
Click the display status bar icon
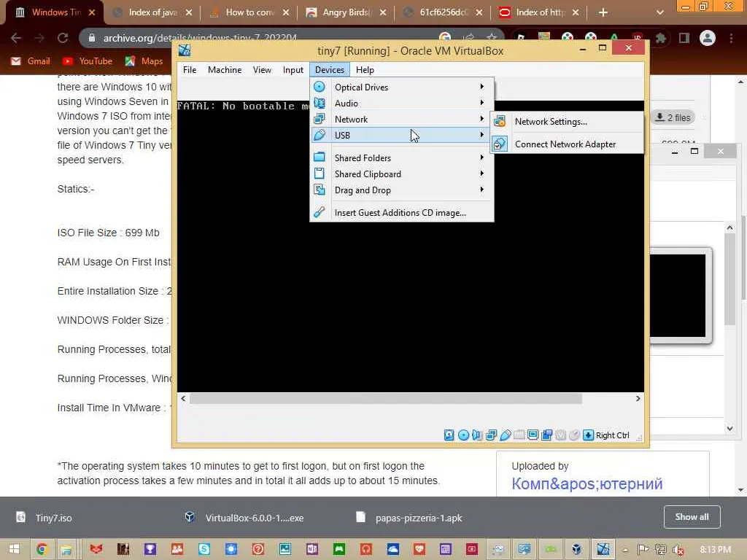(x=533, y=435)
